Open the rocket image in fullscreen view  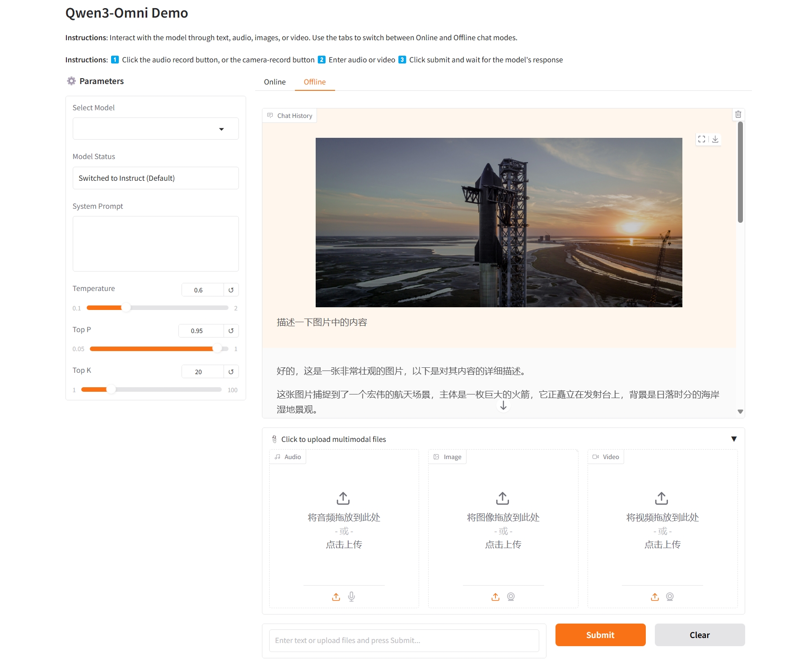point(701,139)
